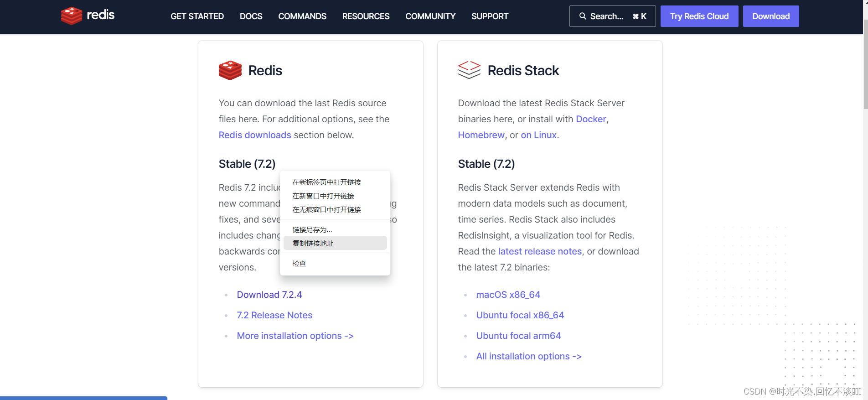Image resolution: width=868 pixels, height=400 pixels.
Task: Click the Redis card heading text
Action: 265,71
